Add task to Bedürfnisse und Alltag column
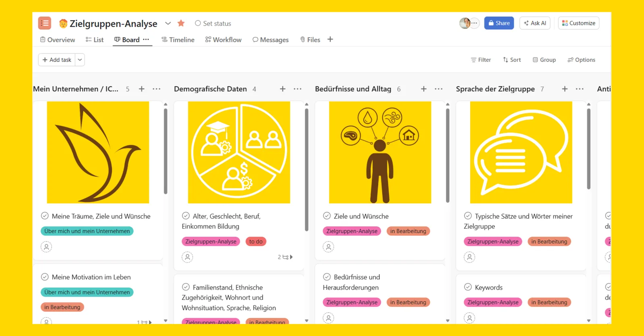 tap(424, 89)
